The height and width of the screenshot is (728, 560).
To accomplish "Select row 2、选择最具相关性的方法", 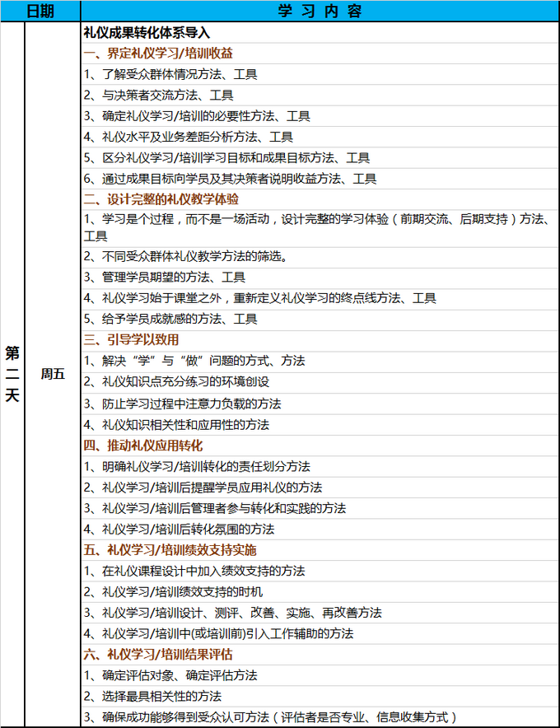I will (x=152, y=696).
